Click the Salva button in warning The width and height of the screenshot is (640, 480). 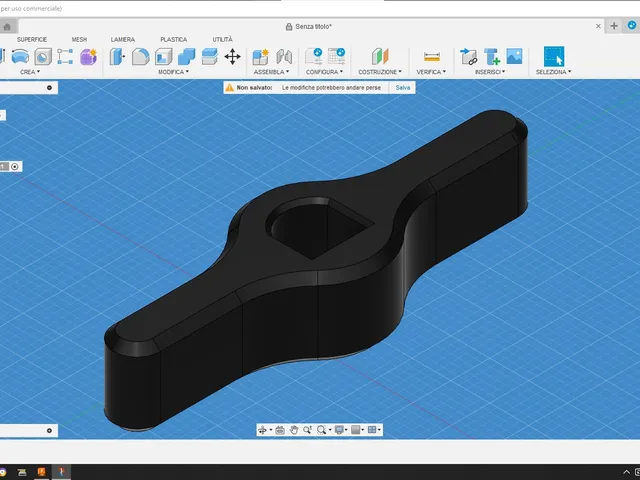403,88
